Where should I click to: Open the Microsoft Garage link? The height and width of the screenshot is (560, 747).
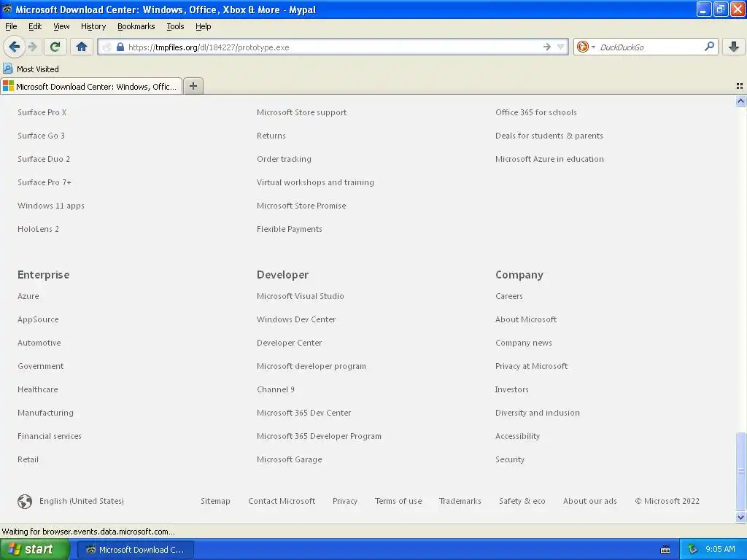coord(289,459)
